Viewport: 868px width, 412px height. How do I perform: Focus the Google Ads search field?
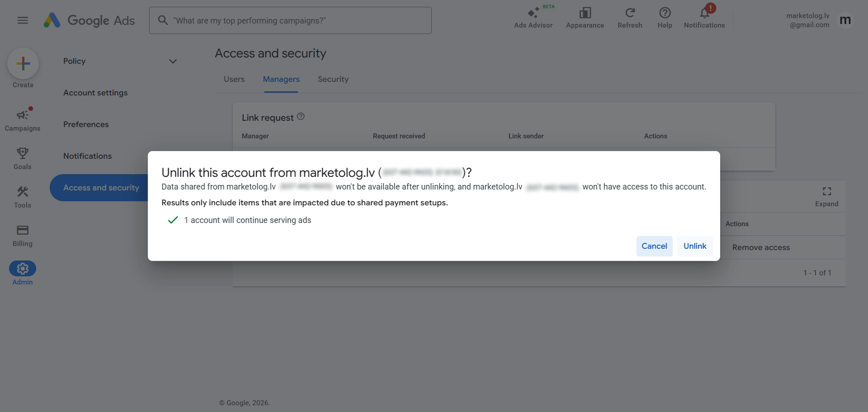click(290, 20)
